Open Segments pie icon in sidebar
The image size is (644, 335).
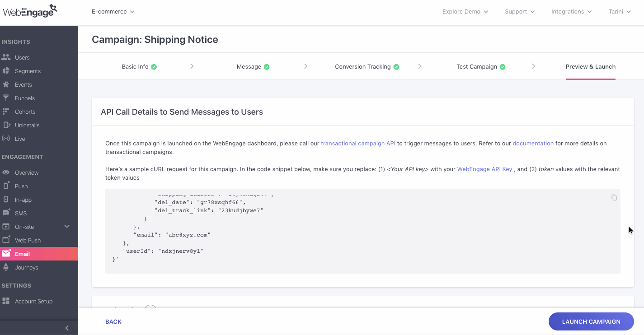pyautogui.click(x=6, y=71)
